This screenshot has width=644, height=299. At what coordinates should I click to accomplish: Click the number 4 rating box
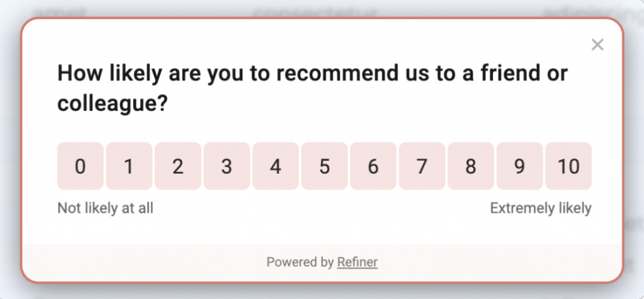tap(276, 166)
